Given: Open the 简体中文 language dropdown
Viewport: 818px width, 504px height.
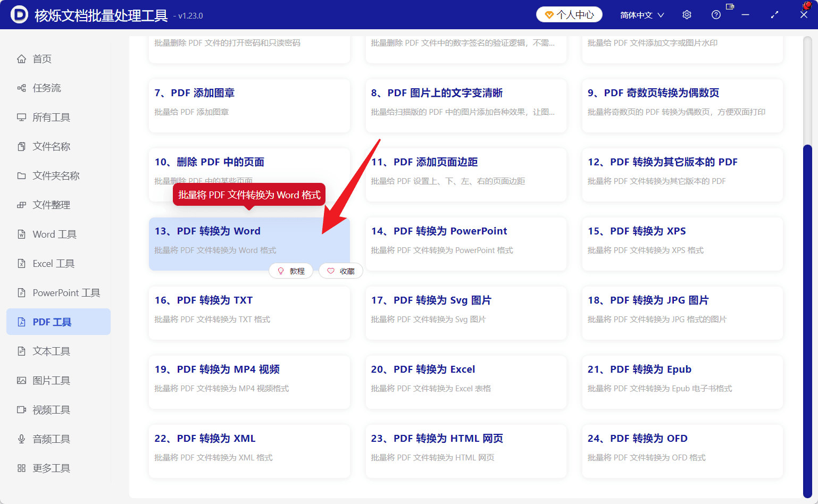Looking at the screenshot, I should 642,15.
